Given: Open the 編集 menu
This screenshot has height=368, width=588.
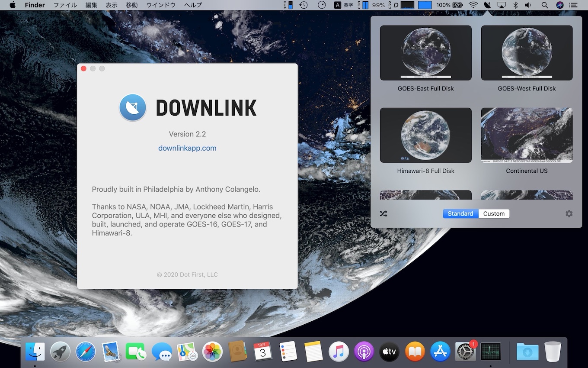Looking at the screenshot, I should coord(91,5).
